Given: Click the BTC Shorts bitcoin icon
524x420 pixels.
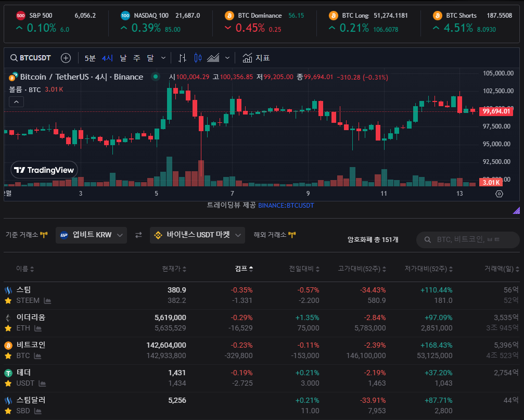Looking at the screenshot, I should 438,16.
